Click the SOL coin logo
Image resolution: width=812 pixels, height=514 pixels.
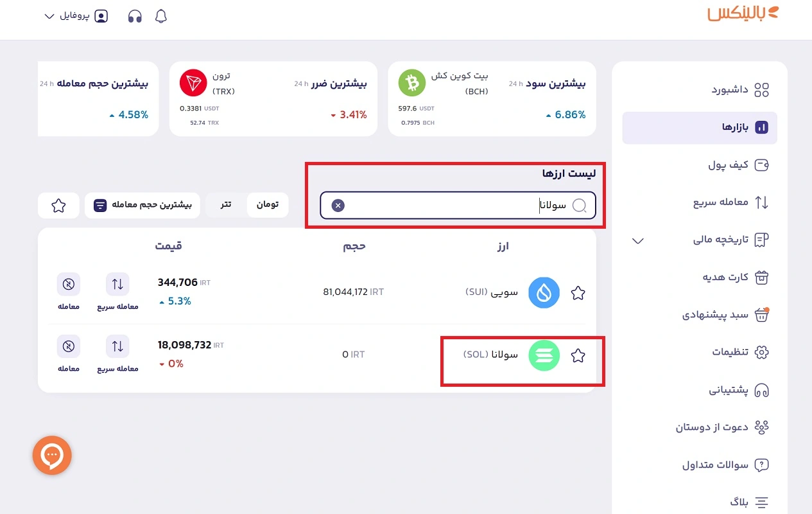pyautogui.click(x=544, y=355)
